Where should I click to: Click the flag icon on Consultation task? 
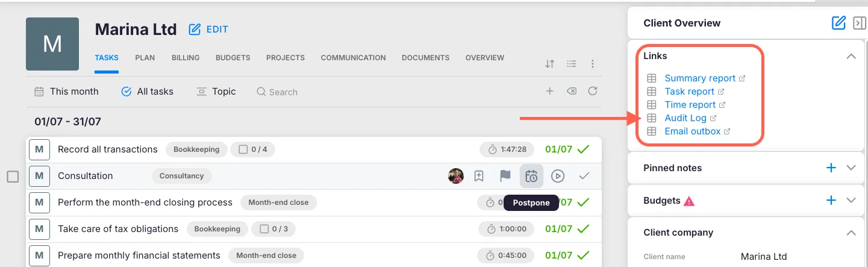coord(505,176)
